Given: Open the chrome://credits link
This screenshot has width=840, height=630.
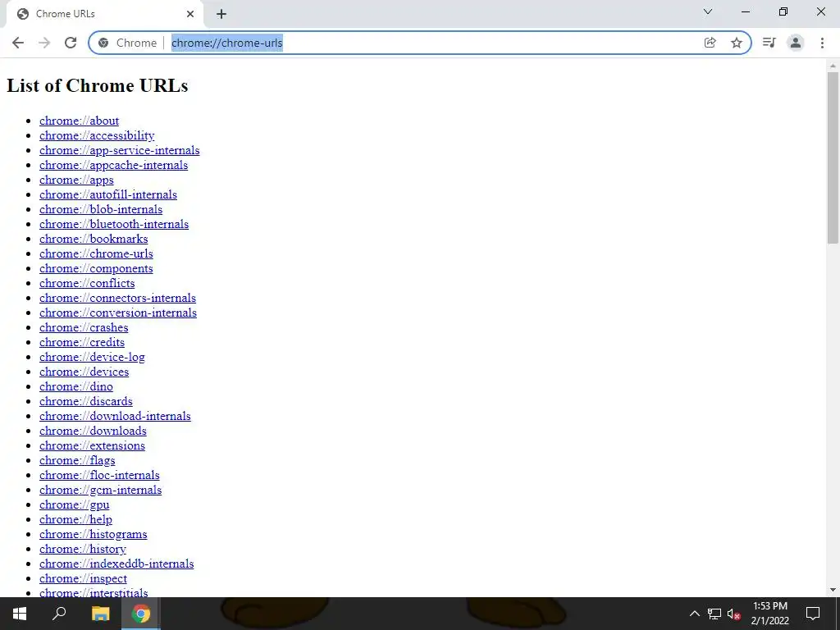Looking at the screenshot, I should point(82,342).
